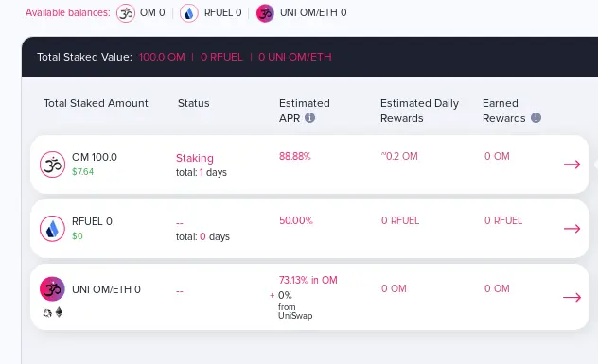Click '0 OM' earned rewards in UNI OM/ETH row

[x=497, y=288]
